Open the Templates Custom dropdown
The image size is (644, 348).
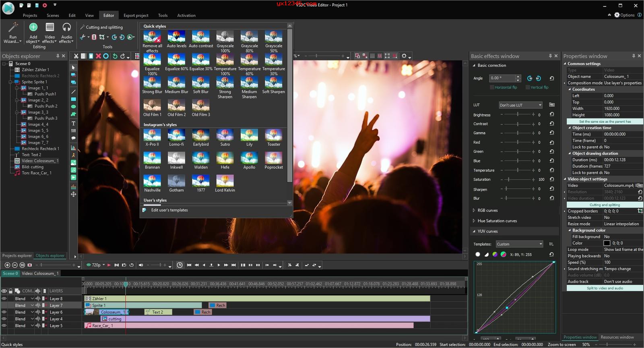click(519, 244)
